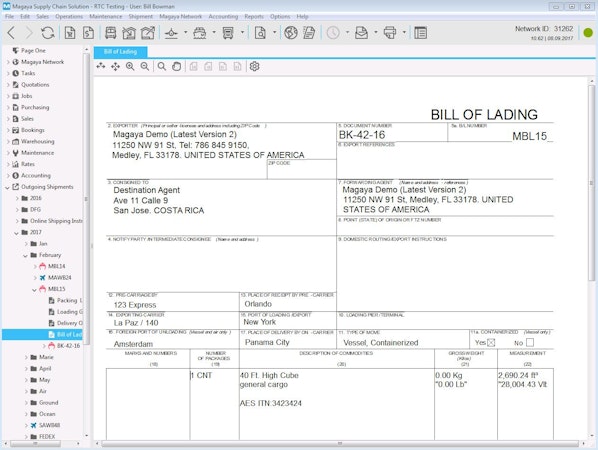Click the fit-to-page arrows icon in viewer toolbar

(x=101, y=66)
